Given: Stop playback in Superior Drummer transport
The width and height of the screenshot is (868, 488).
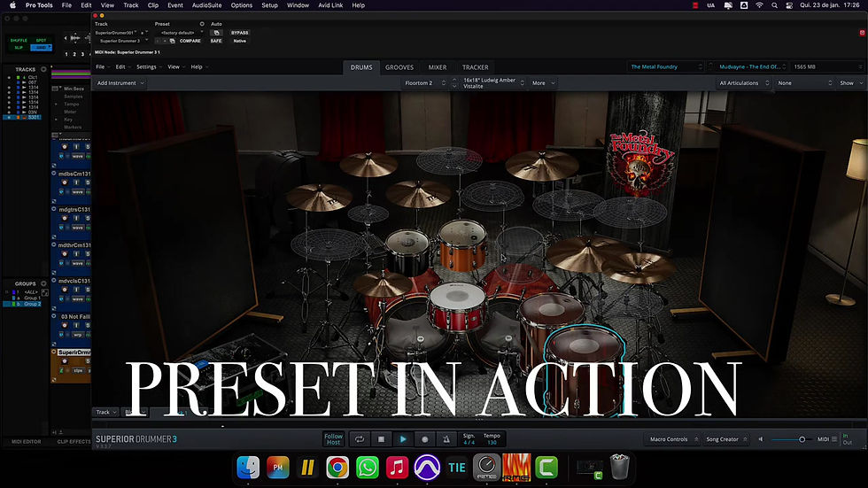Looking at the screenshot, I should pos(381,439).
